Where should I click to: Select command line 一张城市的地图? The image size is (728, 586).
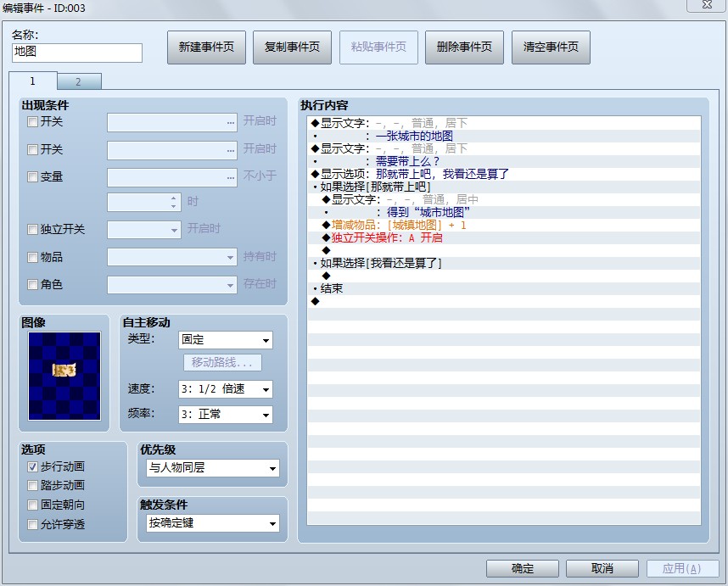pos(504,136)
